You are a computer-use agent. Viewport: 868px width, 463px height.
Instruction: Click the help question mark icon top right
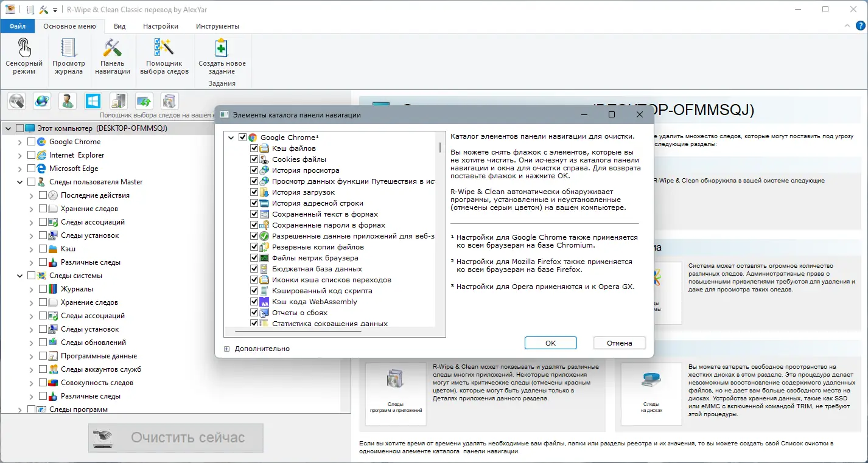click(x=860, y=26)
